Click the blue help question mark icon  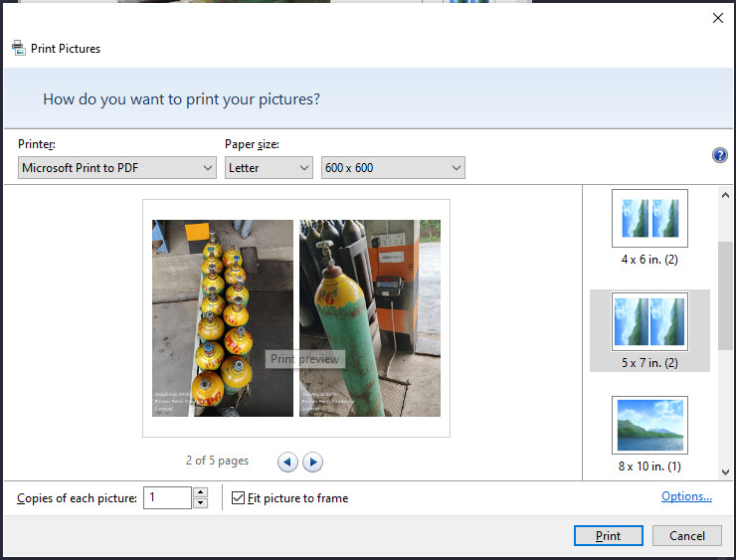[x=720, y=155]
